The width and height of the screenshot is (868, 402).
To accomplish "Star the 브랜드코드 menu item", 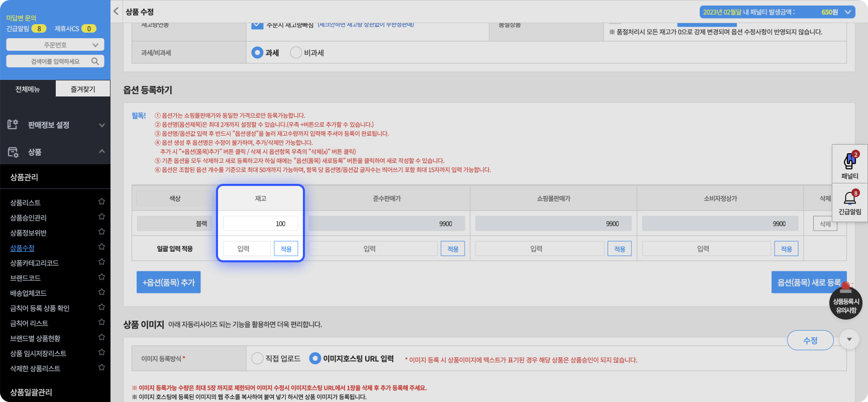I will pyautogui.click(x=101, y=277).
